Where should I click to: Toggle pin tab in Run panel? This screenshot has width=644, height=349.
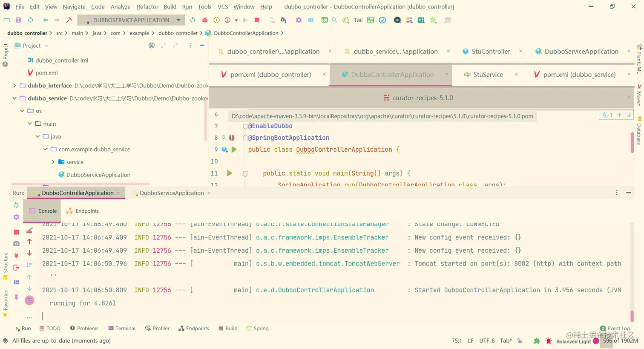tap(16, 297)
